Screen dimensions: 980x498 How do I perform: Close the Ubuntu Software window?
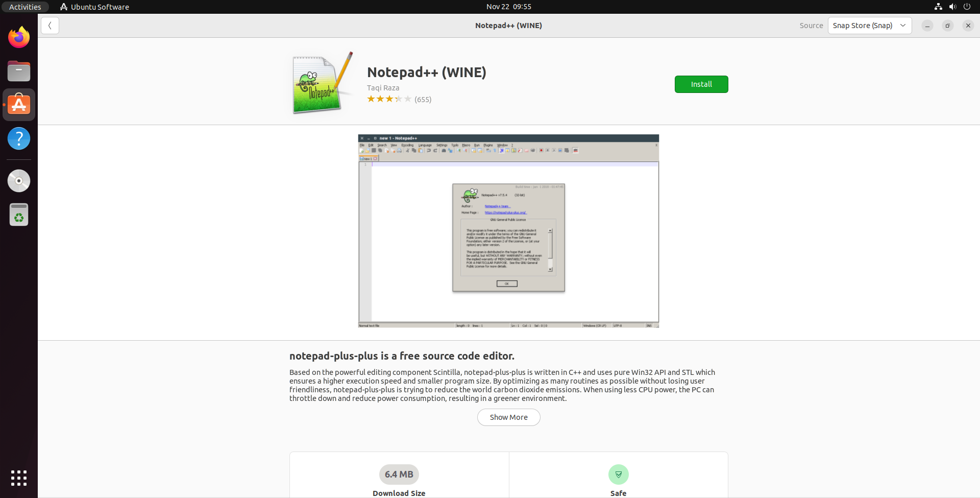[968, 26]
